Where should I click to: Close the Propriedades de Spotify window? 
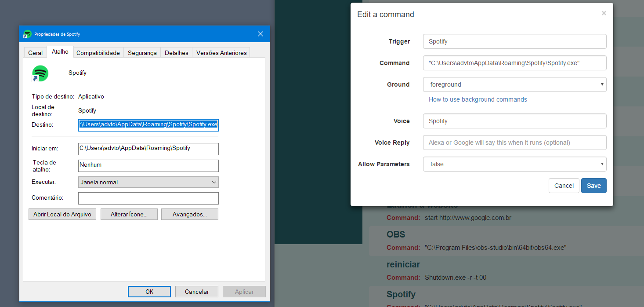[x=260, y=34]
